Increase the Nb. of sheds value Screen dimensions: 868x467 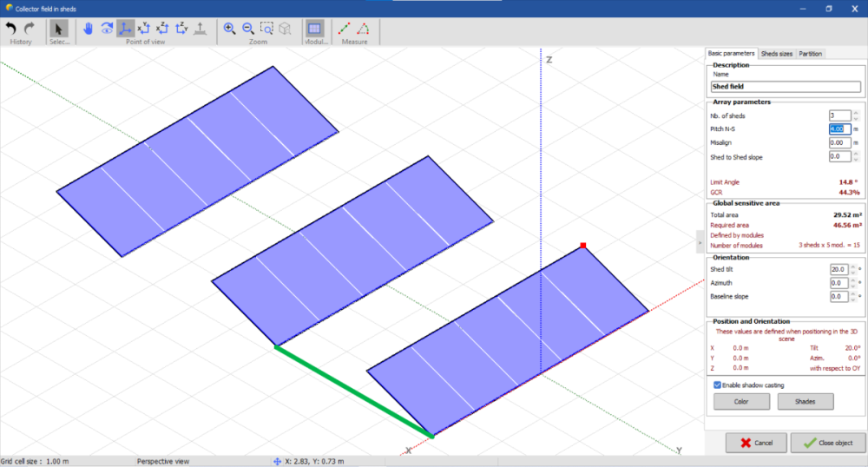pos(856,113)
